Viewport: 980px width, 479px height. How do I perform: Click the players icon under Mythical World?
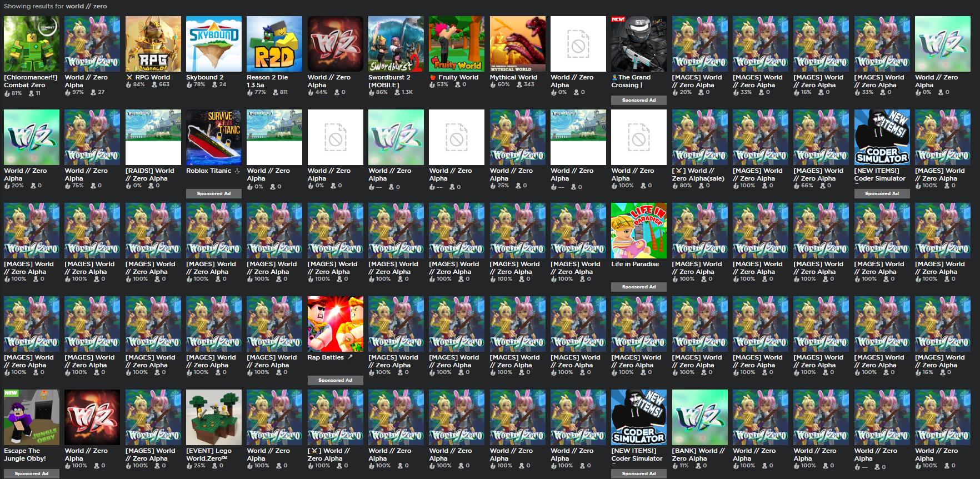coord(519,84)
